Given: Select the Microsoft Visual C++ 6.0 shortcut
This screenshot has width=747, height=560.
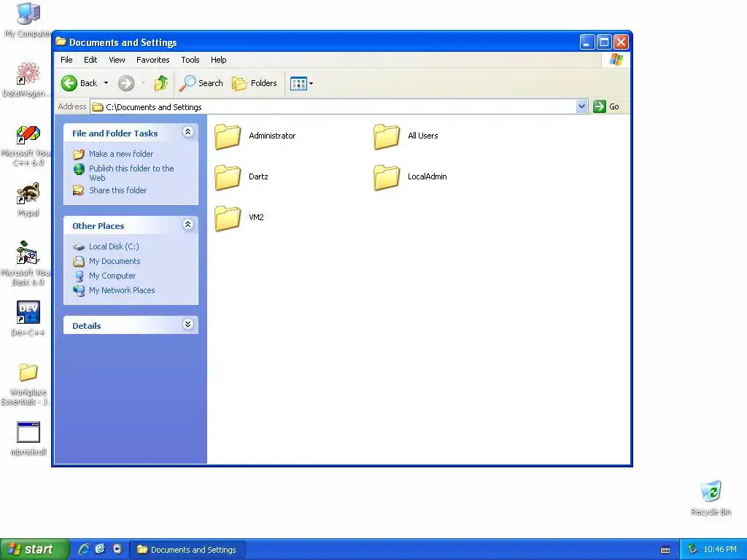Looking at the screenshot, I should 27,146.
